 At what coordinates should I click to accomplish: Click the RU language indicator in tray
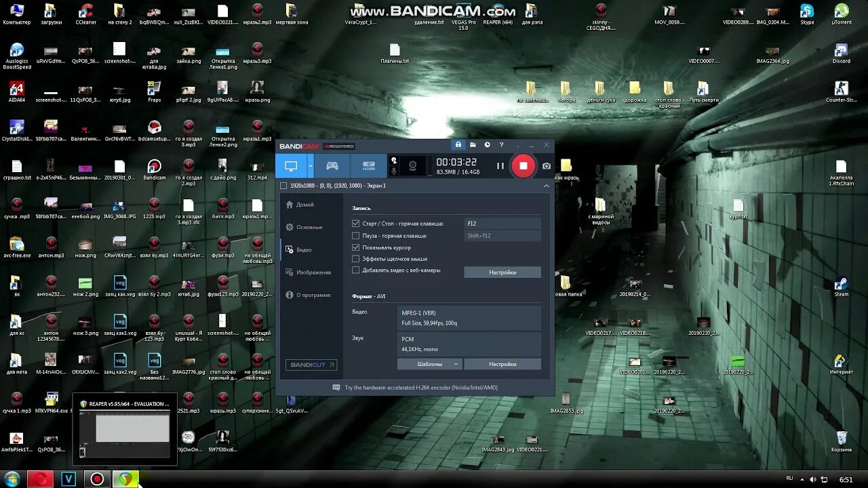pyautogui.click(x=789, y=479)
